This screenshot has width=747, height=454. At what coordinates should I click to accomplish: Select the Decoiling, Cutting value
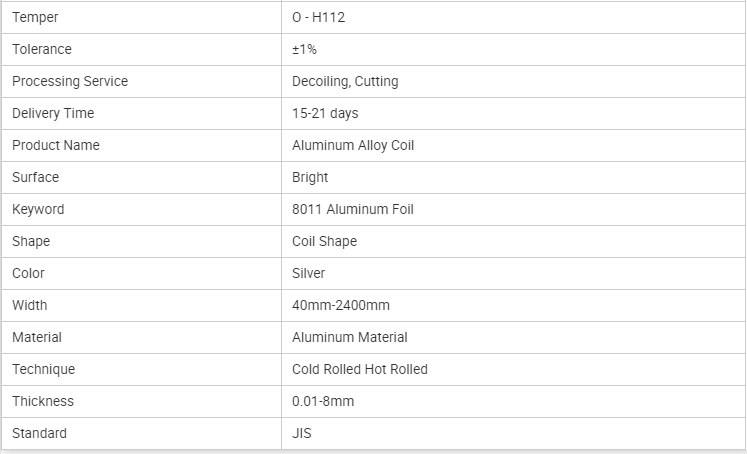[345, 81]
